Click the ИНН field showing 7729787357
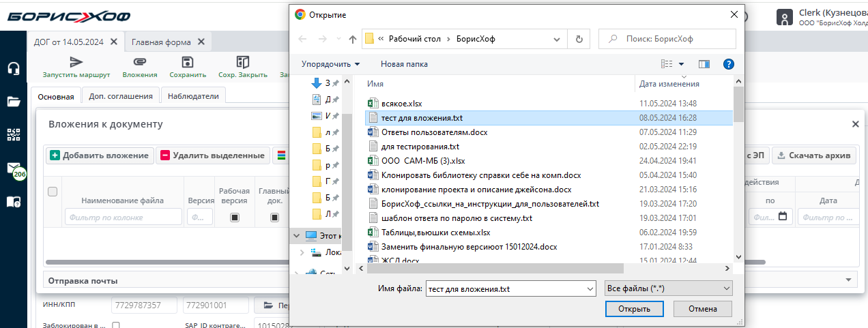 144,305
